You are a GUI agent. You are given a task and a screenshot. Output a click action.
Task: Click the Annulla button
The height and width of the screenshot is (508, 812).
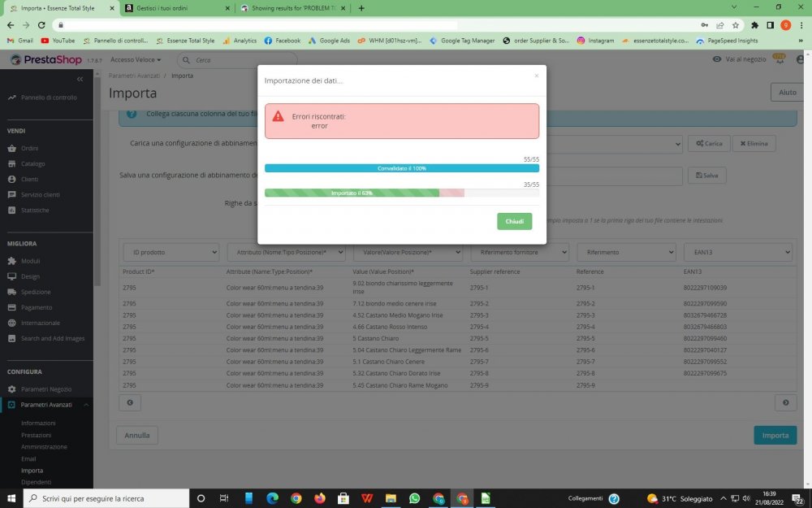tap(136, 436)
